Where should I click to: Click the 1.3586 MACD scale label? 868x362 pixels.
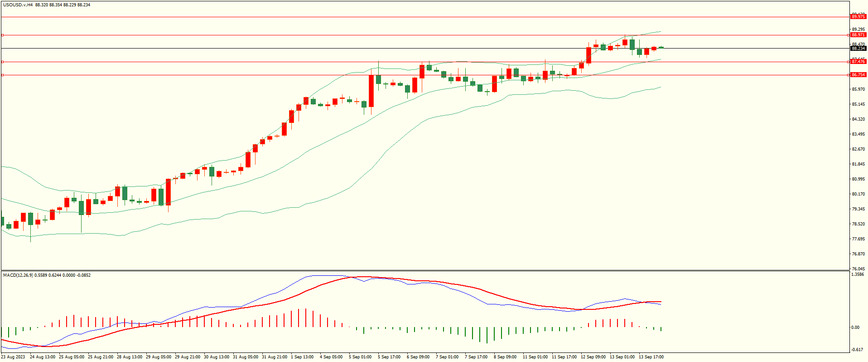858,274
